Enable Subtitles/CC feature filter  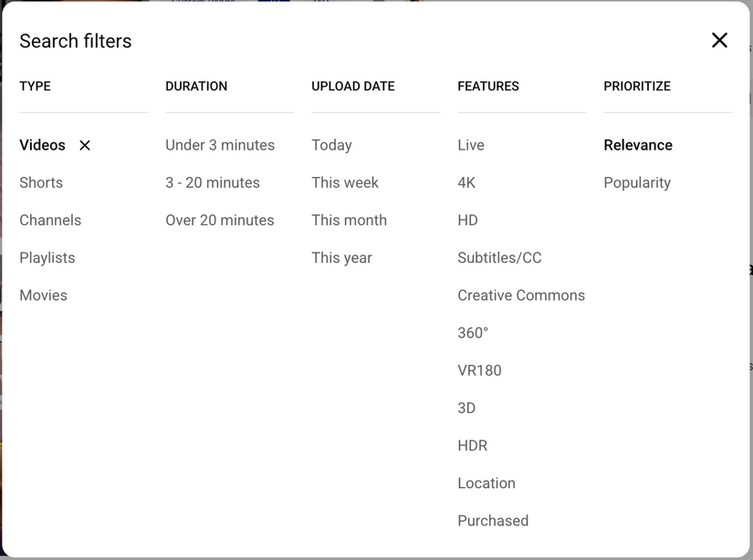coord(499,257)
